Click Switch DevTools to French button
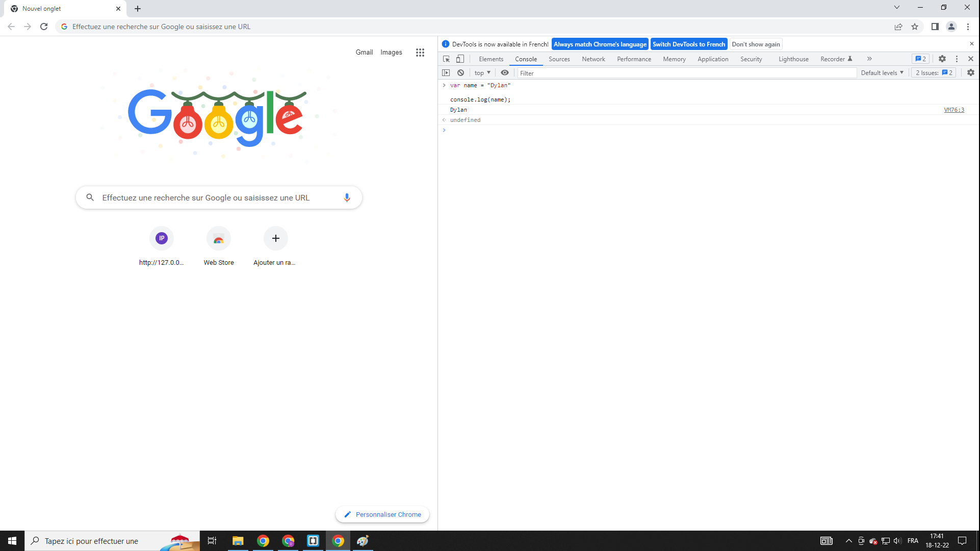The image size is (980, 551). 689,44
